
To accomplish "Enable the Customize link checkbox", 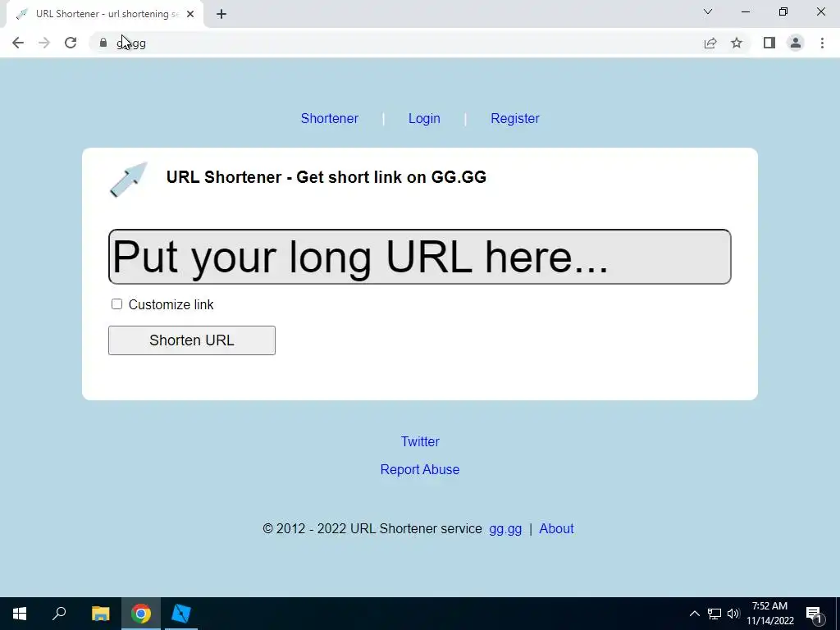I will point(116,304).
